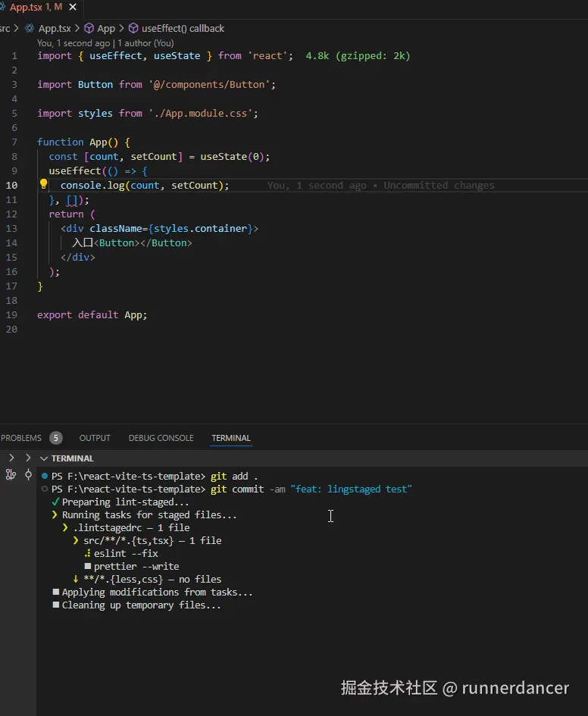Switch to the OUTPUT panel tab
This screenshot has height=716, width=588.
click(x=95, y=438)
